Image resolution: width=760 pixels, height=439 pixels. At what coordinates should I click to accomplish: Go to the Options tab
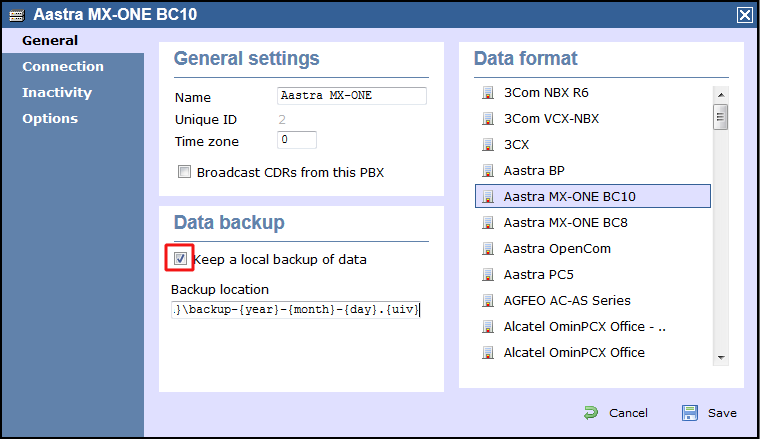pos(50,119)
